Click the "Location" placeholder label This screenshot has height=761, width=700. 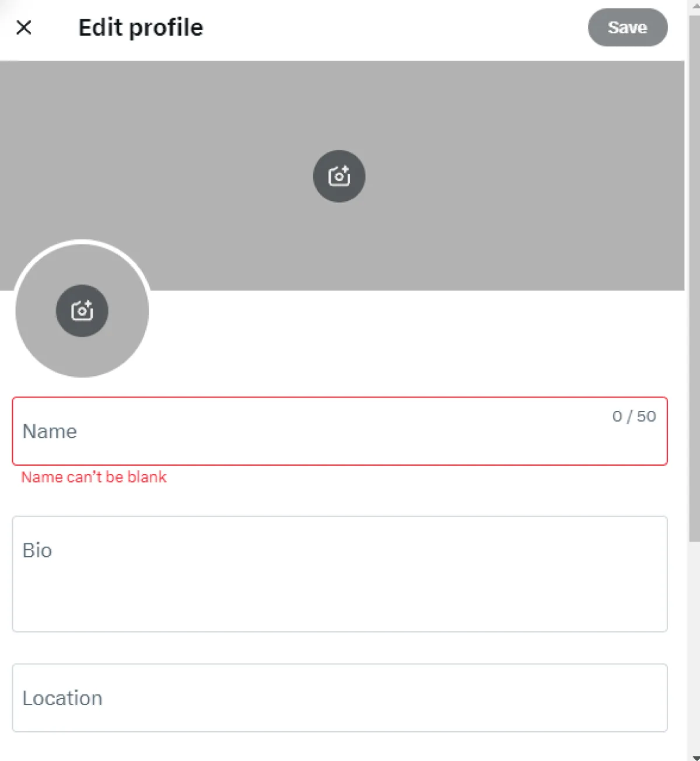coord(62,698)
